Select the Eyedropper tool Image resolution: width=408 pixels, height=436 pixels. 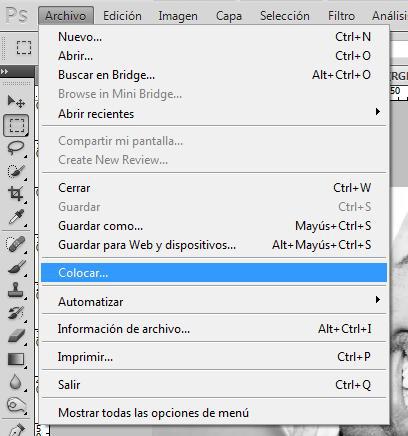click(16, 217)
